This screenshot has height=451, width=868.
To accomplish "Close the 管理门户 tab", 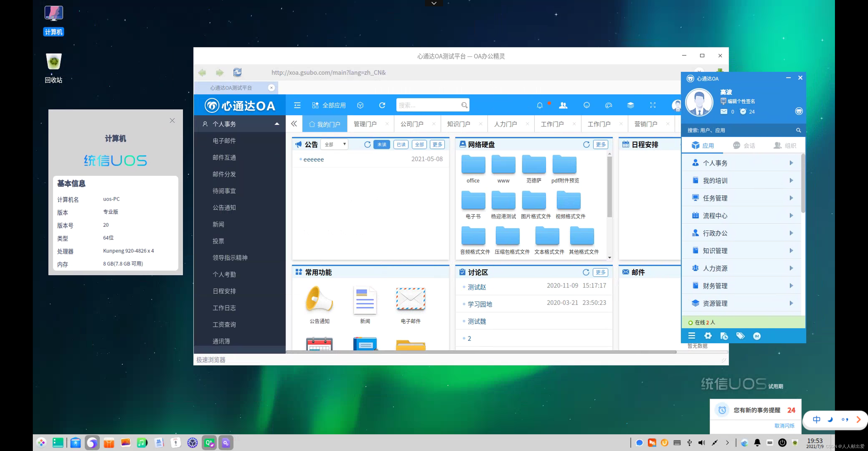I will click(387, 124).
